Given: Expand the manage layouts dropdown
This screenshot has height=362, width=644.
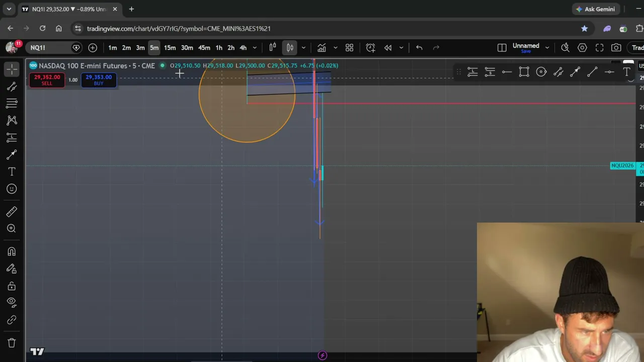Looking at the screenshot, I should click(x=547, y=48).
